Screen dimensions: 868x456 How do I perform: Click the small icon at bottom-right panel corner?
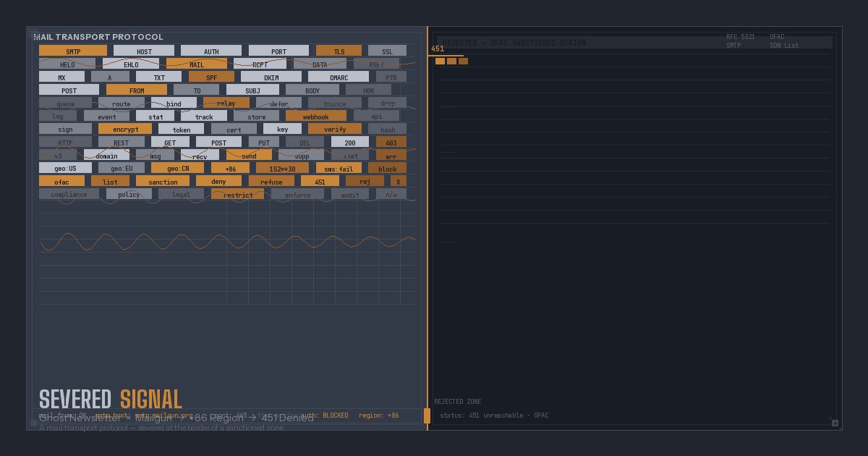[x=835, y=423]
